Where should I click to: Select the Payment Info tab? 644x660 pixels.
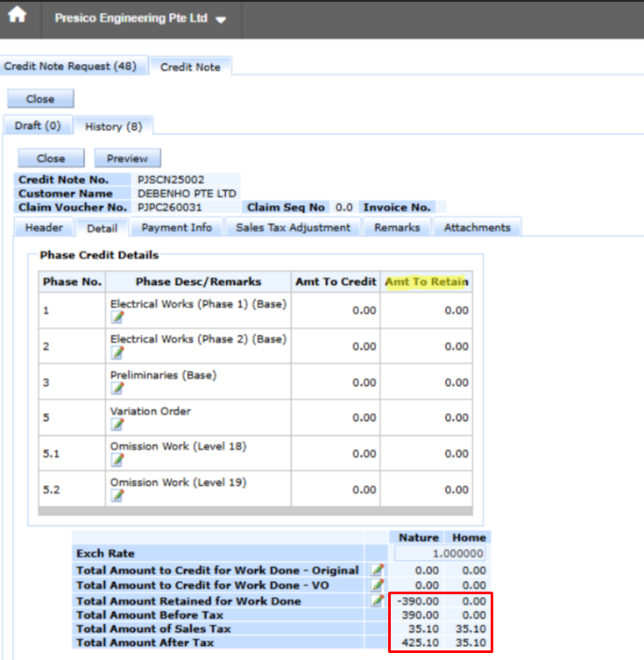pyautogui.click(x=177, y=228)
